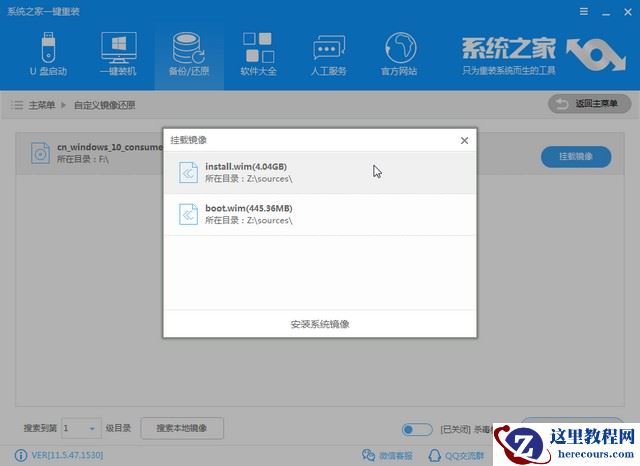Viewport: 640px width, 466px height.
Task: Close the 系统之家 main window
Action: point(628,12)
